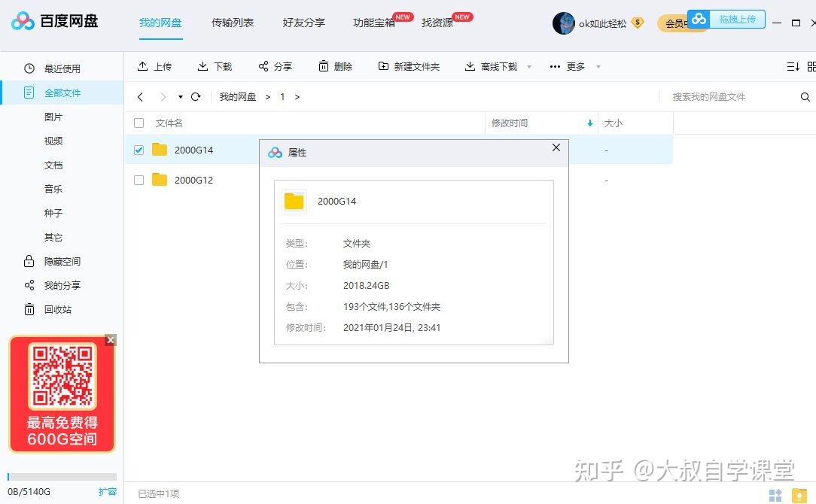Click the 上传 (upload) icon
816x504 pixels.
[143, 66]
